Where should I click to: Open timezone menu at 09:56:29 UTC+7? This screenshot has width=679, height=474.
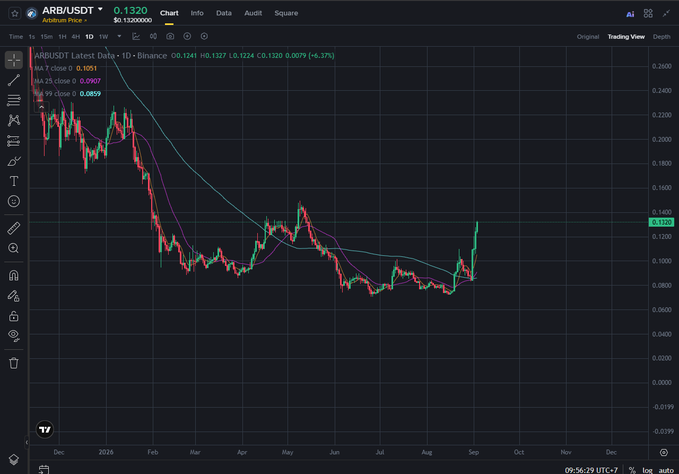tap(591, 470)
